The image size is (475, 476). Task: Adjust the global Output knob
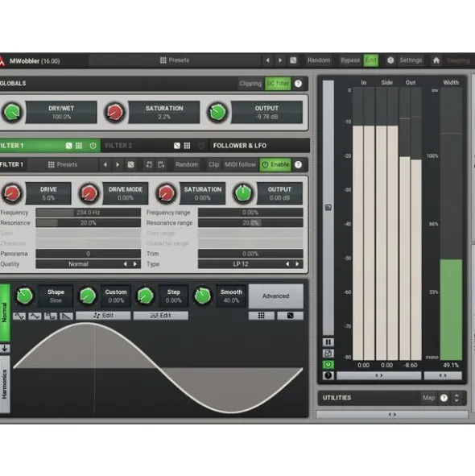pos(217,112)
